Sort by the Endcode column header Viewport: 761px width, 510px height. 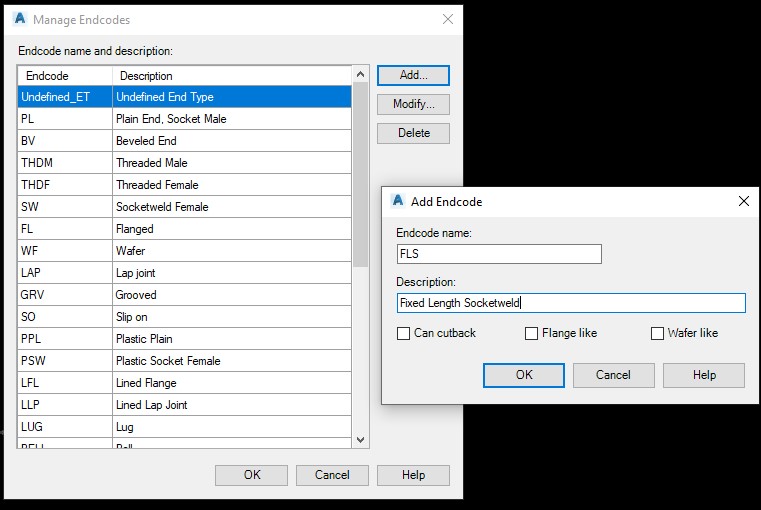(64, 75)
